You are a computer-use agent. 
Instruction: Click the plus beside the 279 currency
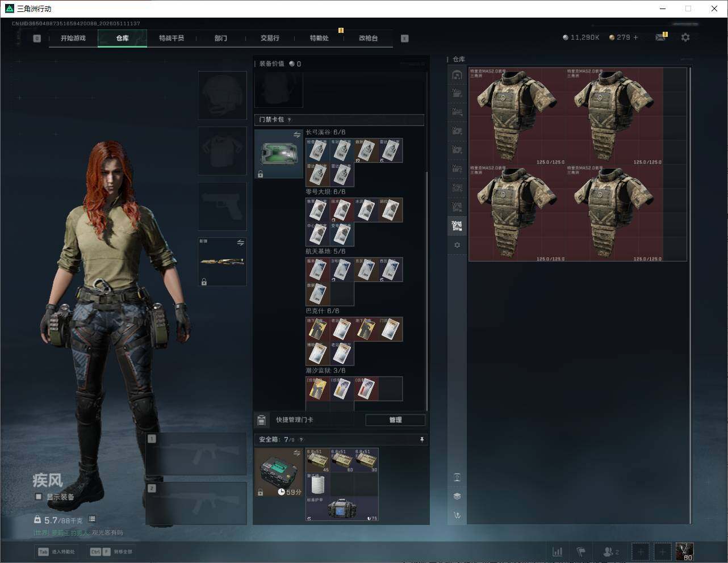pos(636,37)
